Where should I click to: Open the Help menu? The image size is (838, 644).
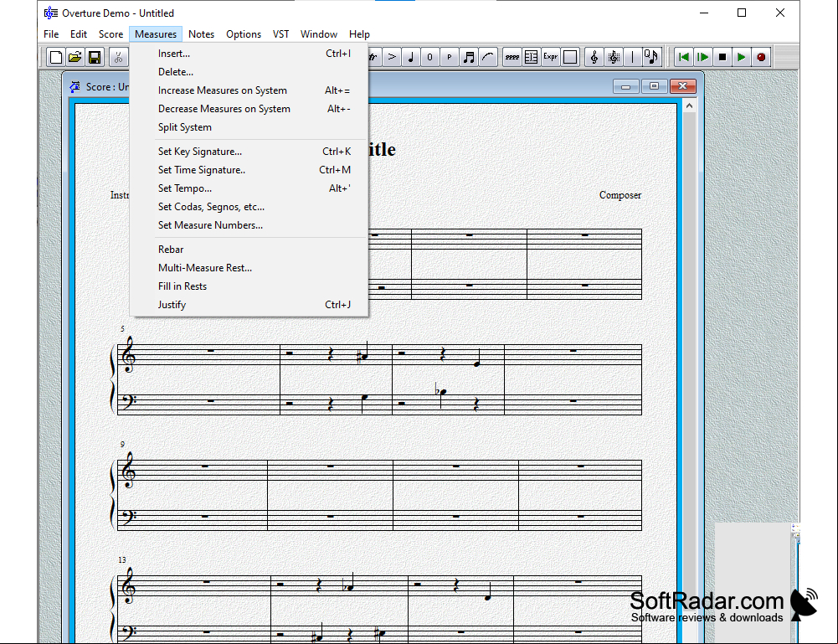360,34
